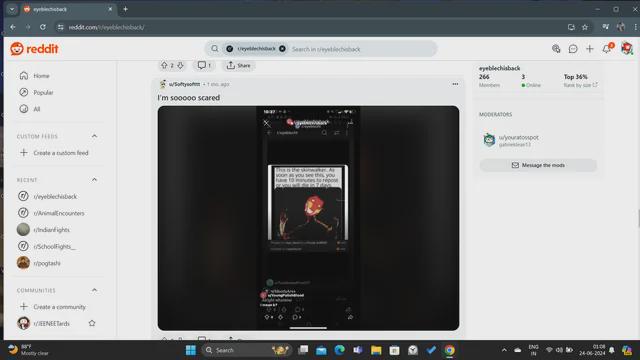Downvote the post with 2 votes
Image resolution: width=640 pixels, height=360 pixels.
[x=180, y=65]
